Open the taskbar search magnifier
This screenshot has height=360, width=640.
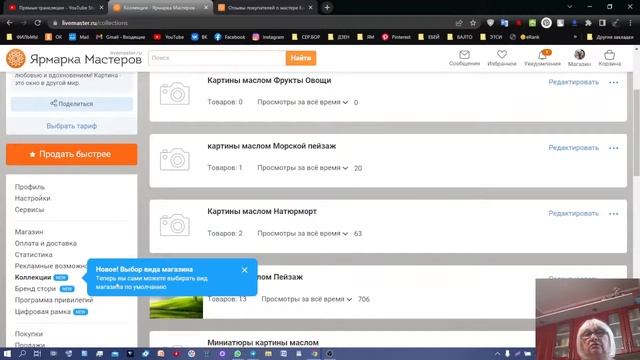[x=22, y=353]
